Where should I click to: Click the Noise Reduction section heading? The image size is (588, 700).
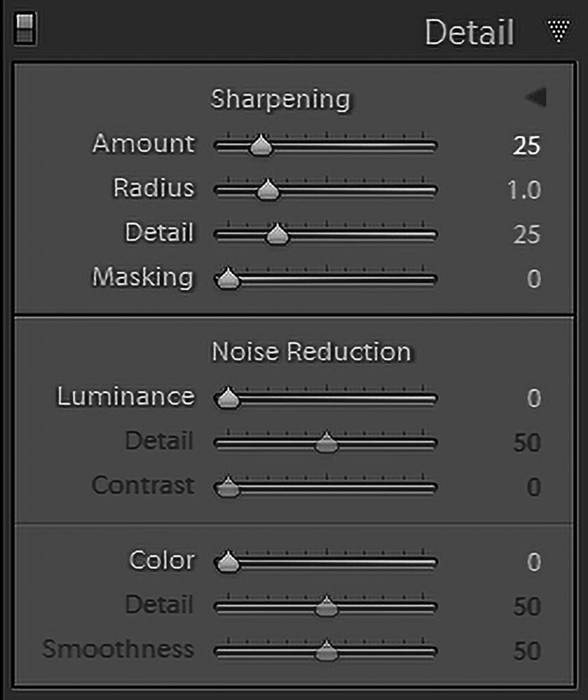[312, 351]
